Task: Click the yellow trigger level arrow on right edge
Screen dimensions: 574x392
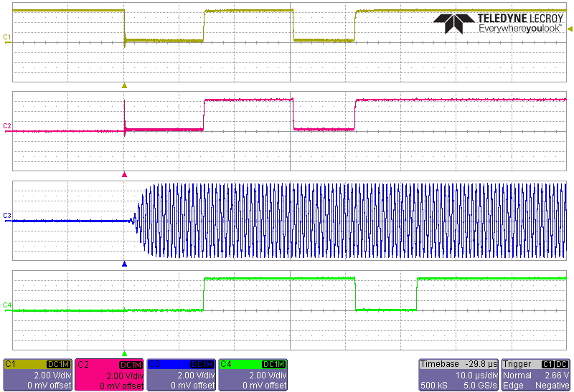Action: (x=570, y=29)
